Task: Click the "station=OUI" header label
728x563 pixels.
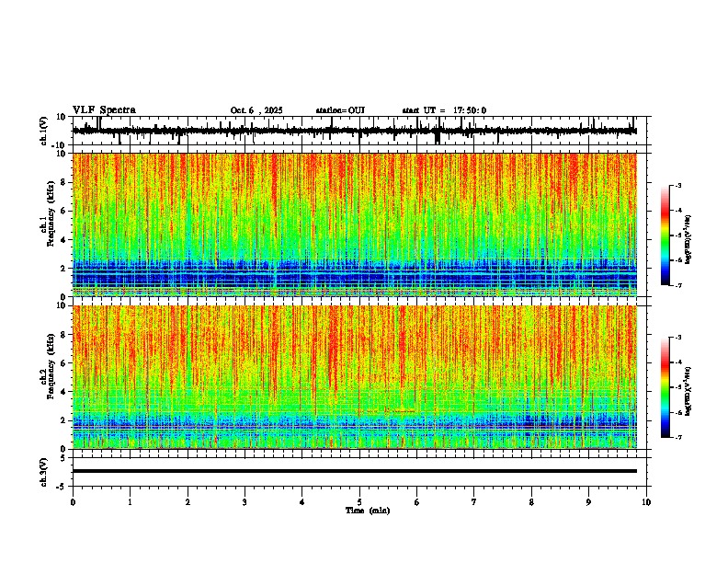Action: pos(340,110)
